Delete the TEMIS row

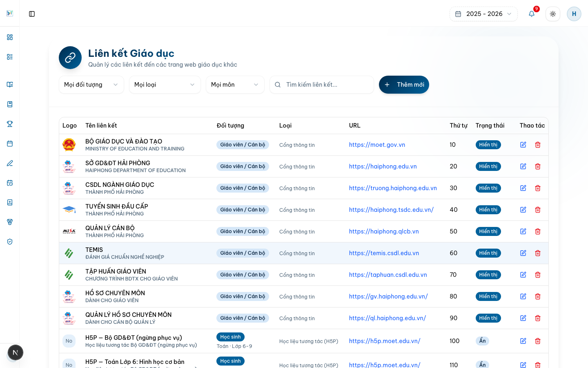point(538,253)
